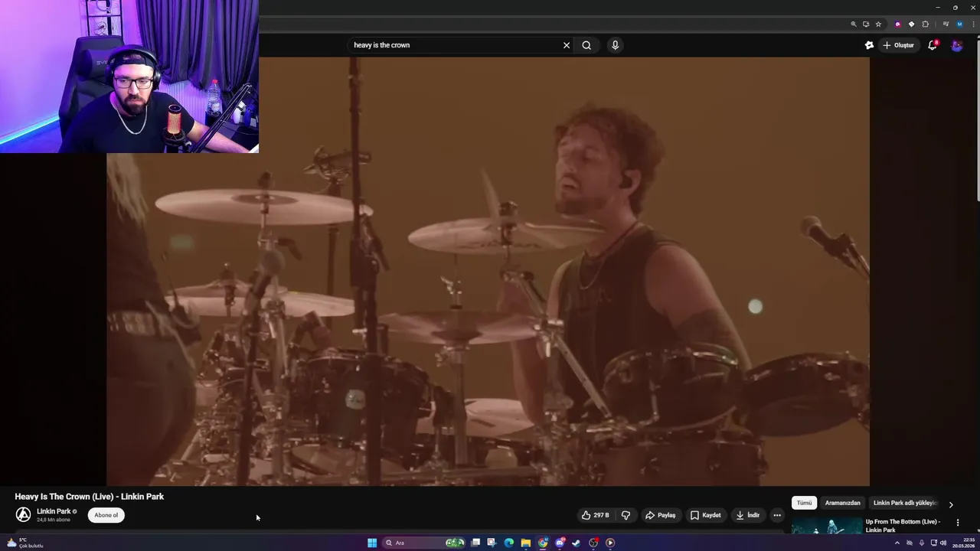Viewport: 980px width, 551px height.
Task: Open Task View on the taskbar
Action: [x=475, y=543]
